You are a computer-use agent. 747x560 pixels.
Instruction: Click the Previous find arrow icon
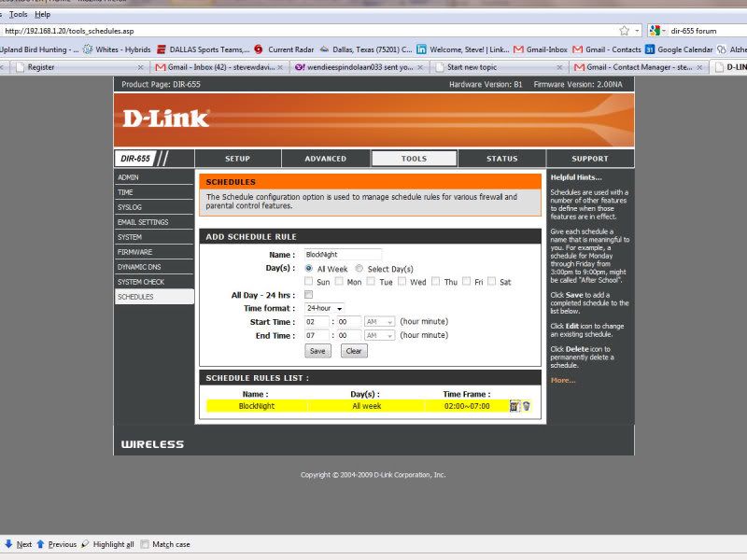click(x=40, y=544)
